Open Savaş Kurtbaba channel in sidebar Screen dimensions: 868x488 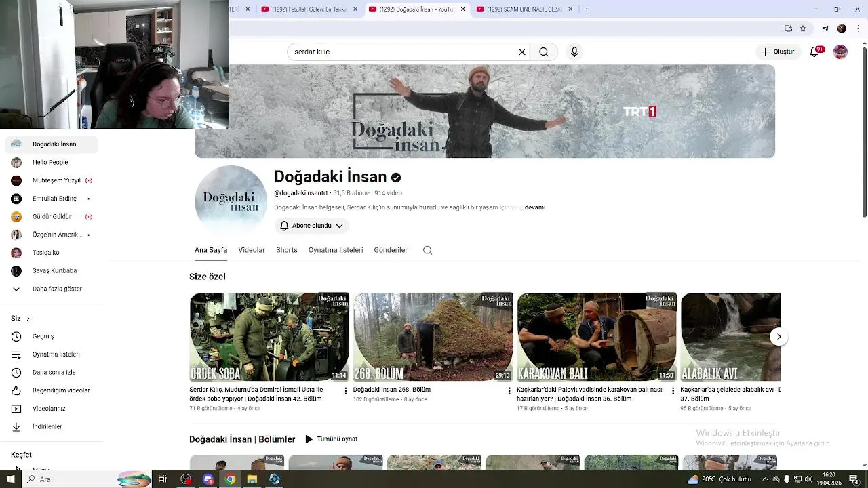52,270
